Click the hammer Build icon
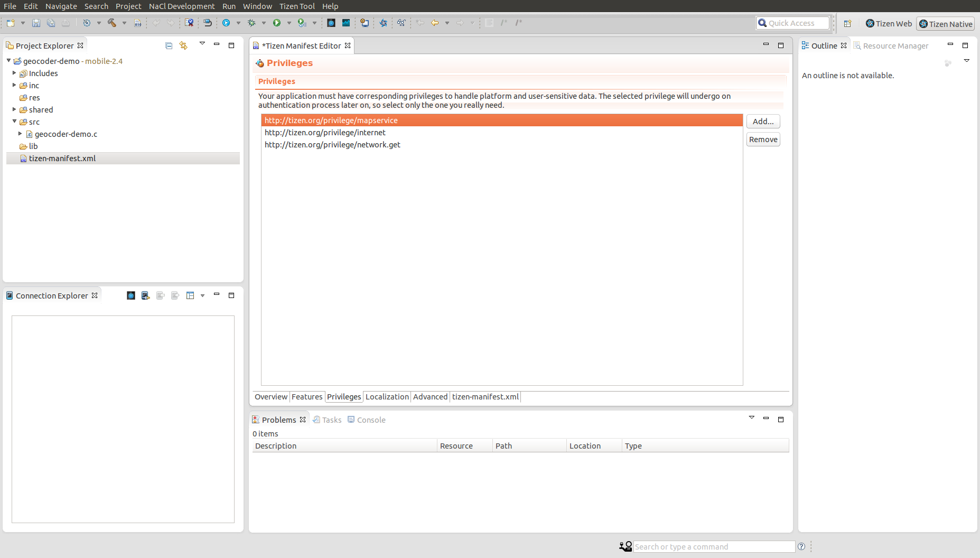Screen dimensions: 980x558 pos(112,23)
